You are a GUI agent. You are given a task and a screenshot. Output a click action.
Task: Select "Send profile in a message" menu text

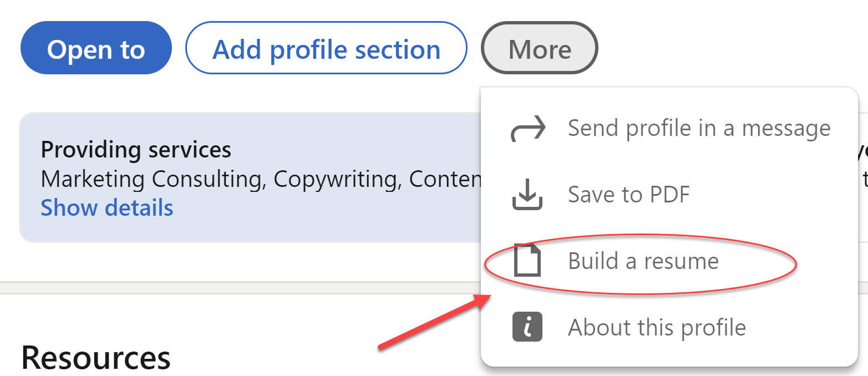(699, 129)
